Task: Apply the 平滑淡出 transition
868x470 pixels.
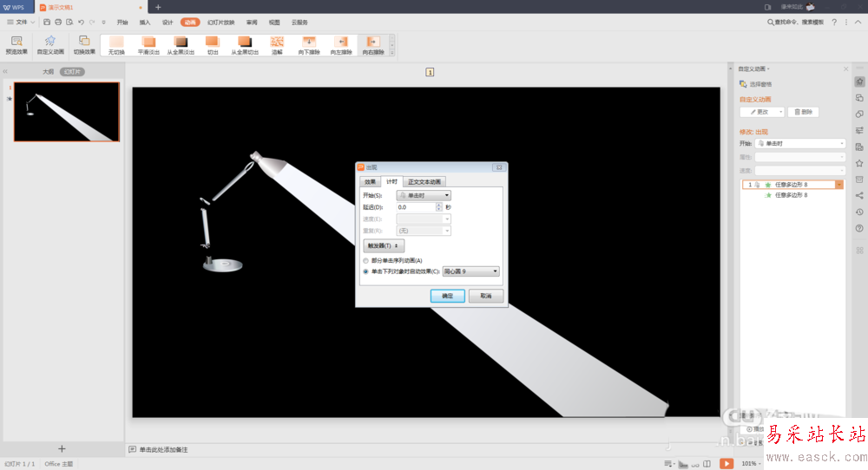Action: 148,45
